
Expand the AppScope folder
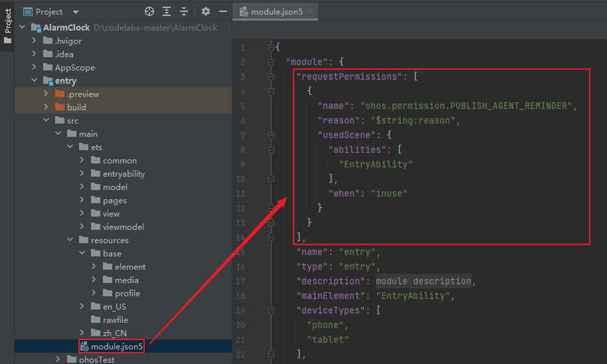click(x=34, y=66)
